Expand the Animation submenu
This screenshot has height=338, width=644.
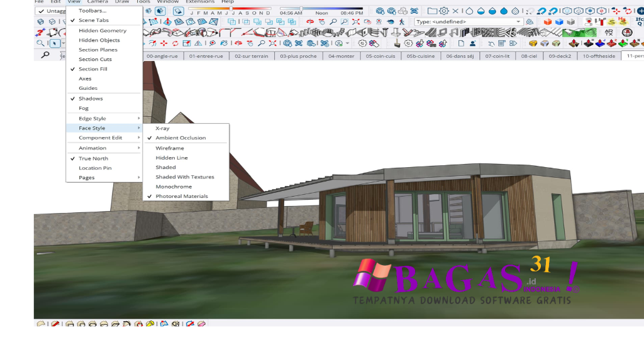tap(104, 148)
